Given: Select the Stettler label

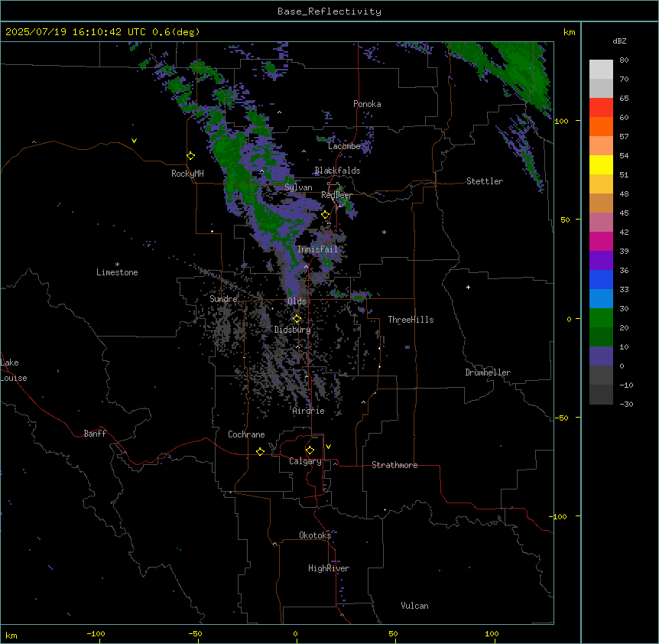Looking at the screenshot, I should click(485, 181).
